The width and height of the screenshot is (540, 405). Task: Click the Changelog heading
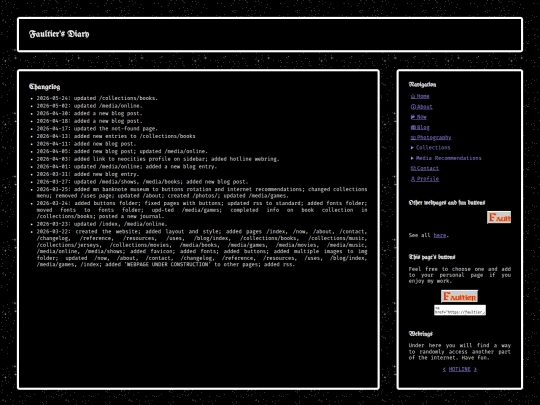44,86
